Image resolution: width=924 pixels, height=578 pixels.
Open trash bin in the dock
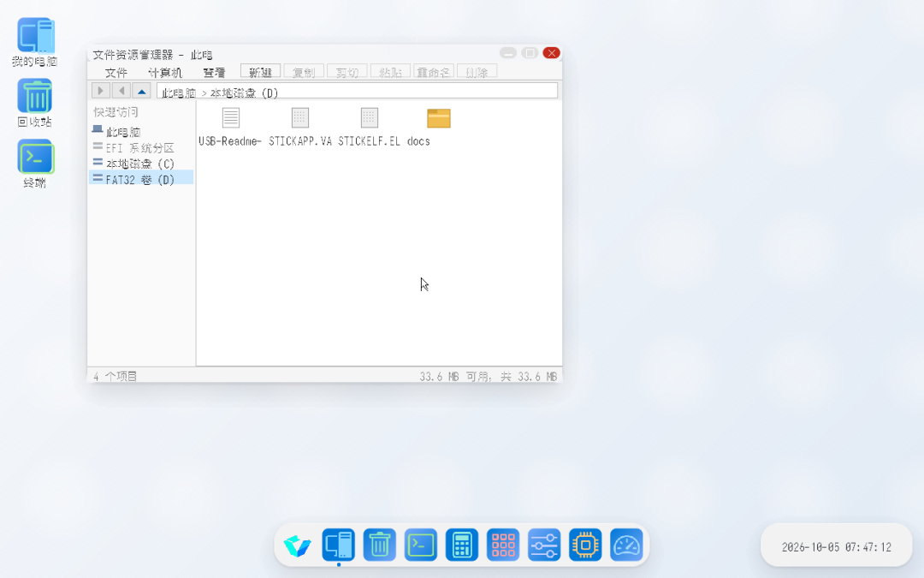point(380,545)
